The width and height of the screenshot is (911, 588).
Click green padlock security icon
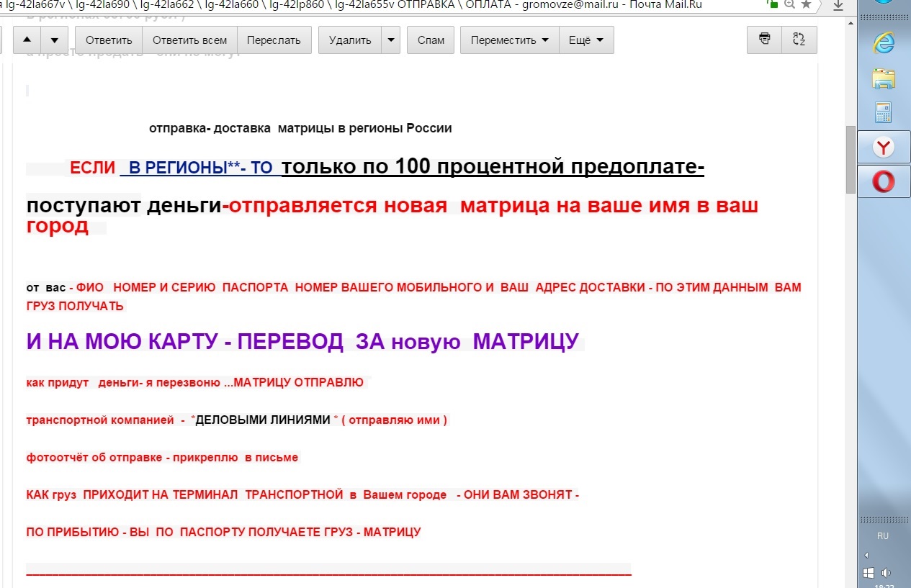tap(773, 4)
